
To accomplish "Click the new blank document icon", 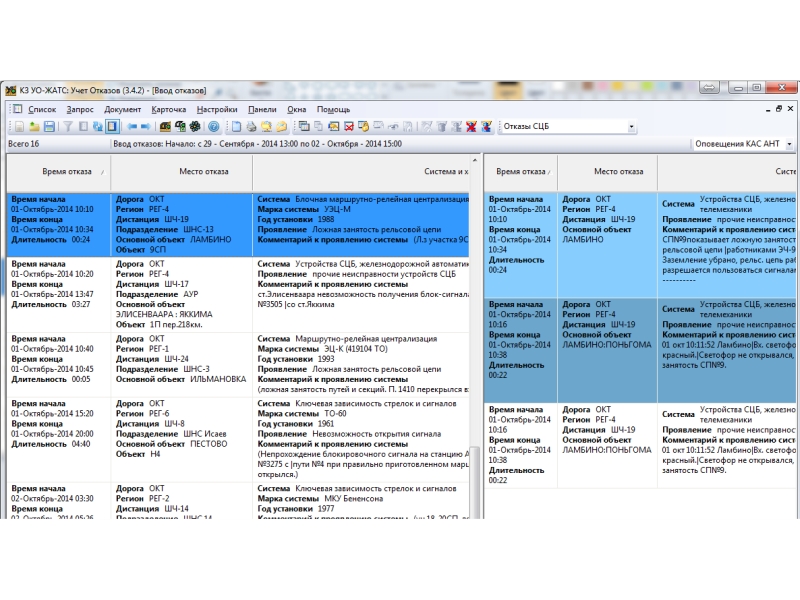I will coord(236,127).
